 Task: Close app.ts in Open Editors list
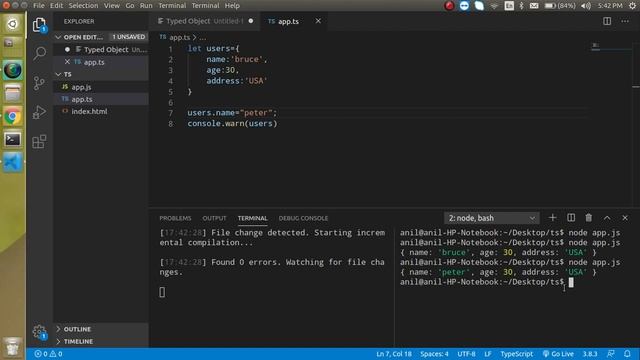(67, 62)
